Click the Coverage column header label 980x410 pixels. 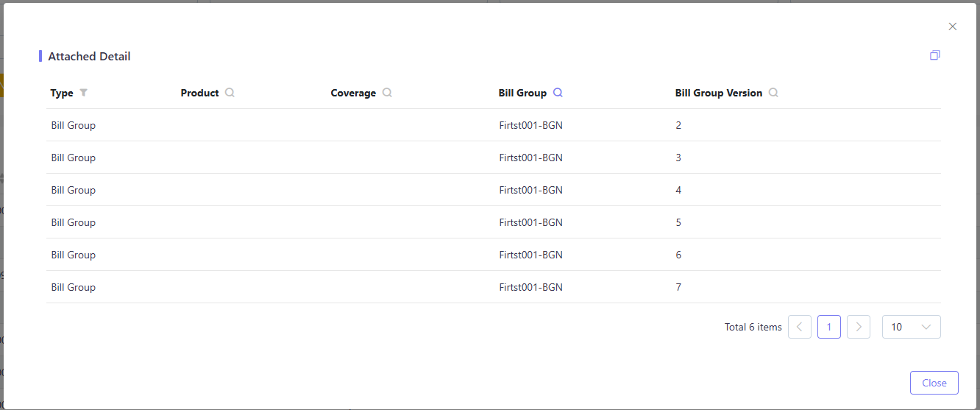[x=353, y=93]
